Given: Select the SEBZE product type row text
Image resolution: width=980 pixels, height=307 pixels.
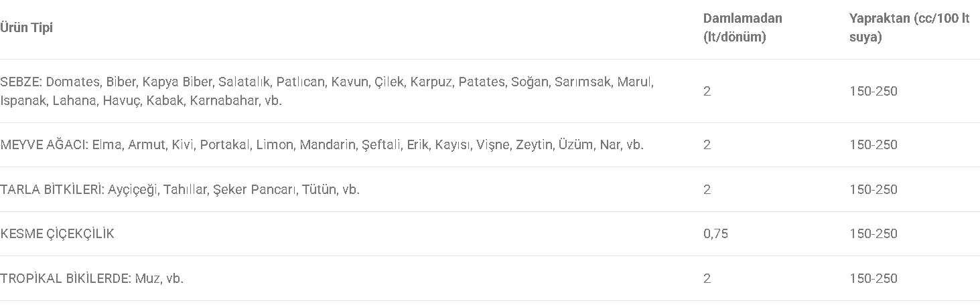Looking at the screenshot, I should 327,92.
